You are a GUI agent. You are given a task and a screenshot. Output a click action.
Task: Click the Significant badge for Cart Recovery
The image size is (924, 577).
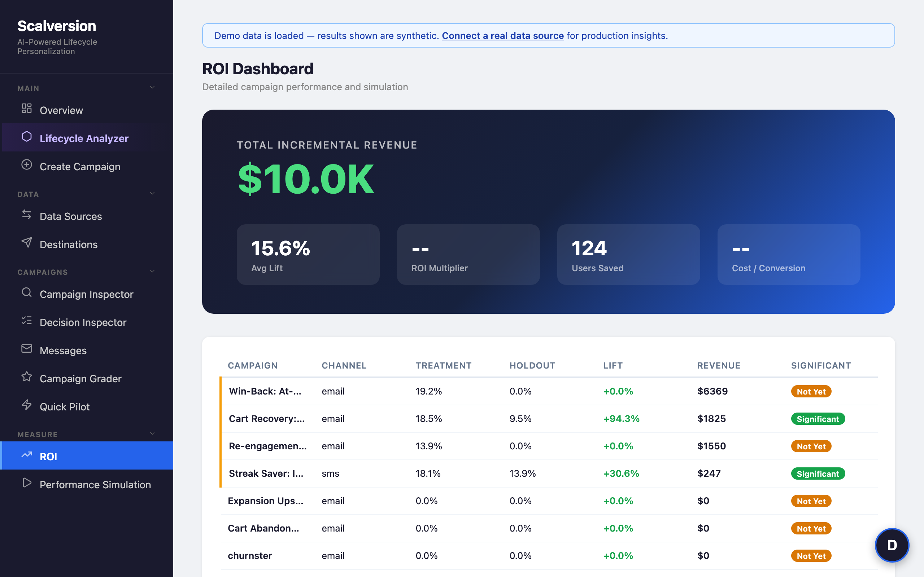[818, 419]
